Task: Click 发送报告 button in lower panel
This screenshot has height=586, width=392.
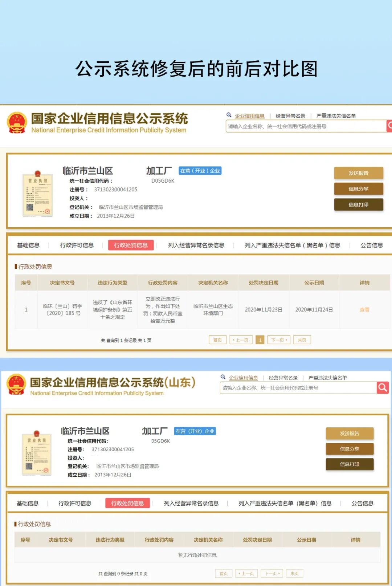Action: (x=350, y=434)
